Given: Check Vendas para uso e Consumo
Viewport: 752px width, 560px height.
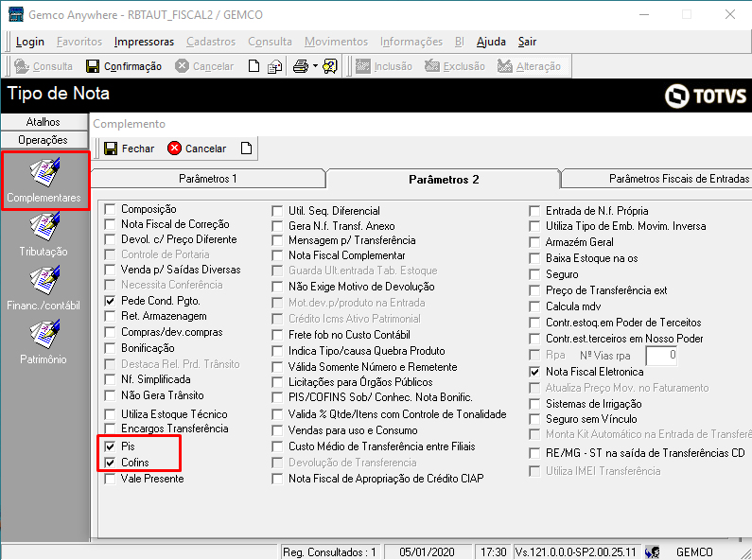Looking at the screenshot, I should point(277,430).
